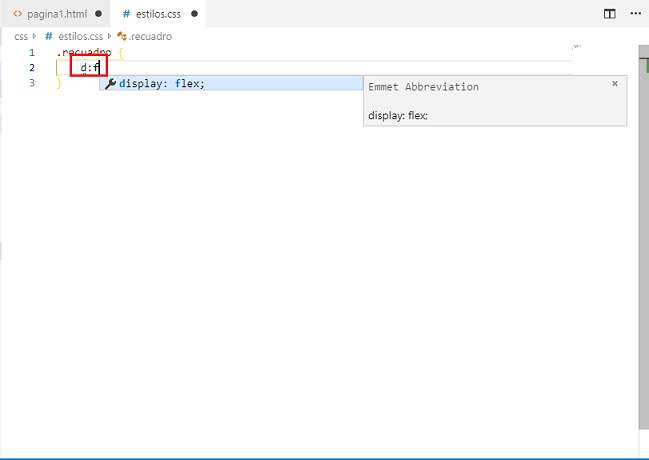Click the vertical scrollbar of the editor

(x=643, y=237)
